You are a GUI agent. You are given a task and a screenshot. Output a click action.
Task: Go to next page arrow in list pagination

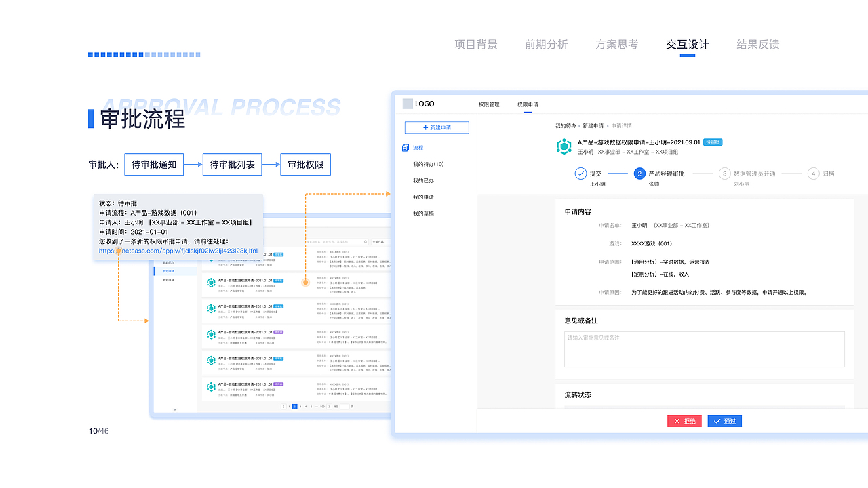pyautogui.click(x=329, y=407)
